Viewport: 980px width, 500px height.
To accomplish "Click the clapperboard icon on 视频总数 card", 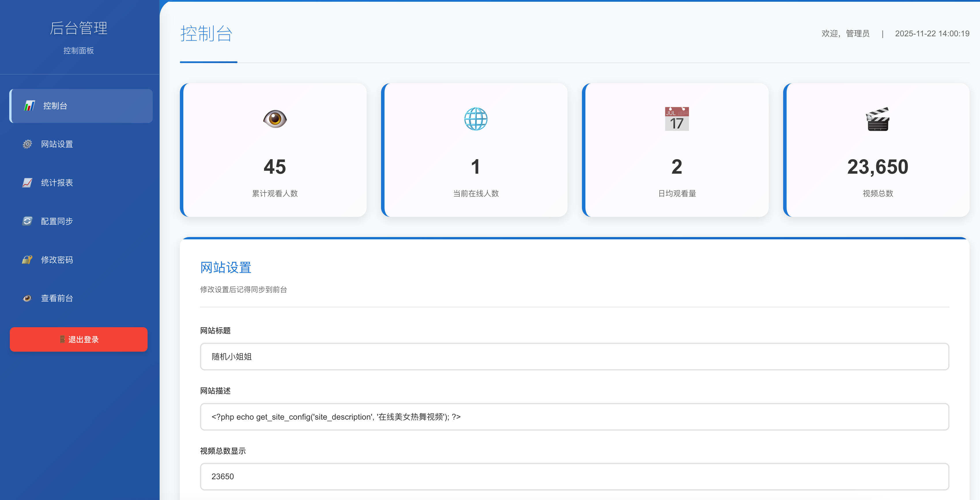I will point(878,119).
